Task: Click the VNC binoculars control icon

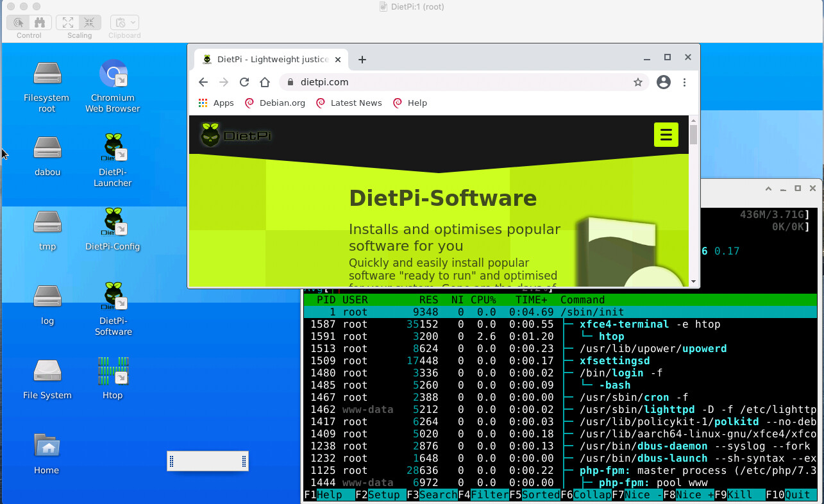Action: [40, 22]
